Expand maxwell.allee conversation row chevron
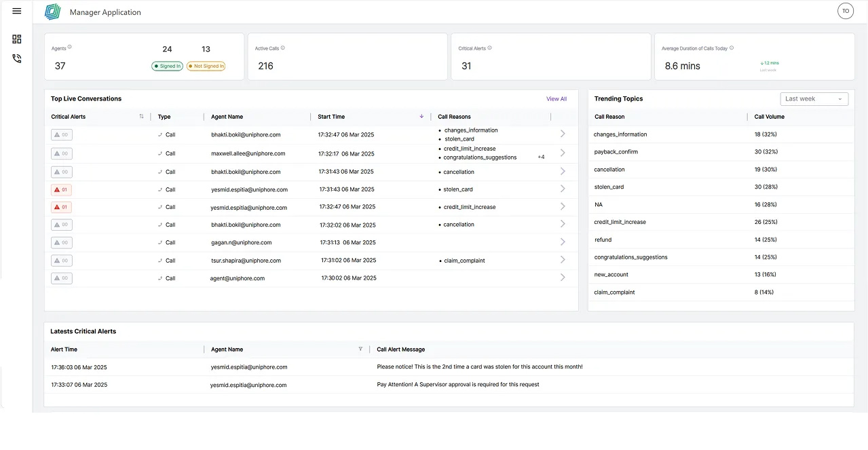 tap(563, 153)
